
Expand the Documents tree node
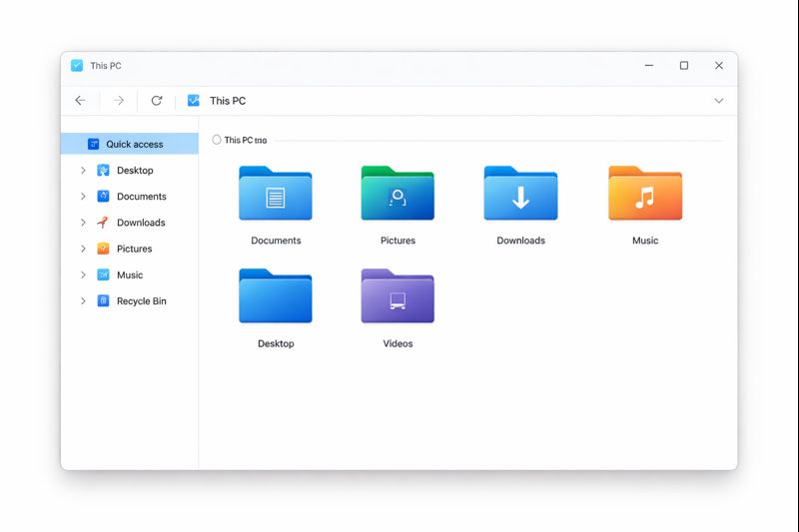point(83,196)
